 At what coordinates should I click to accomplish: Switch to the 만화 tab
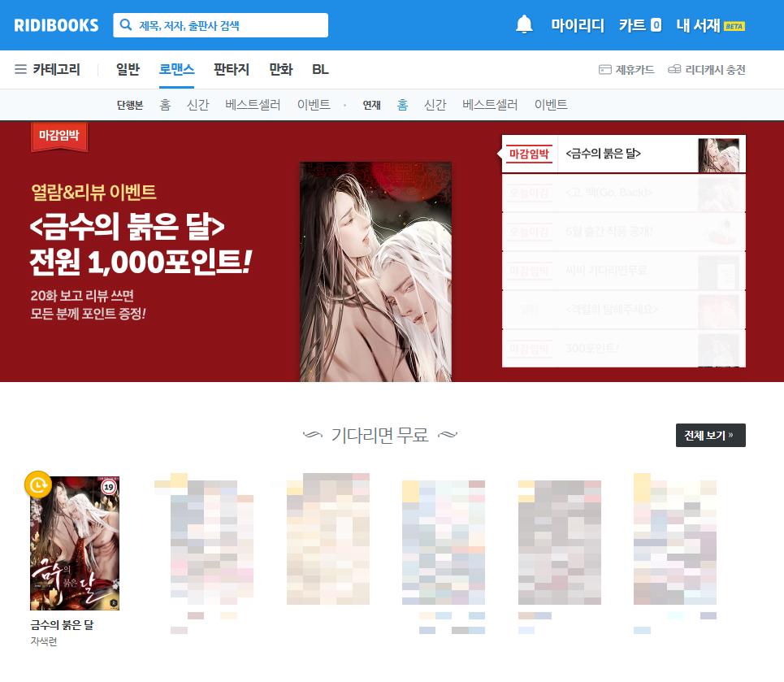point(280,69)
